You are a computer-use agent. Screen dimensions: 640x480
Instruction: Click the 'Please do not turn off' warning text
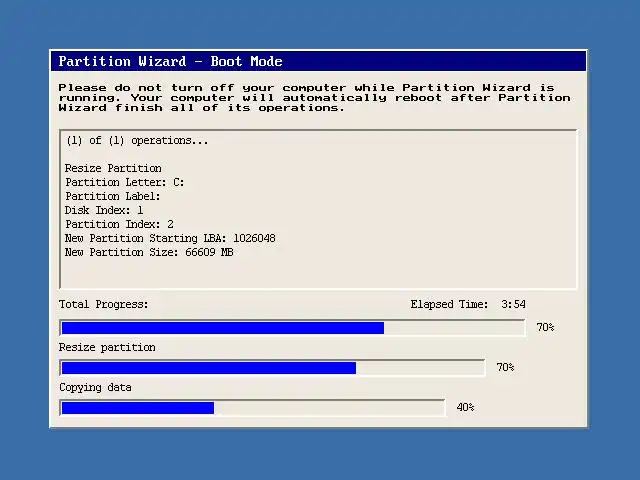(314, 98)
